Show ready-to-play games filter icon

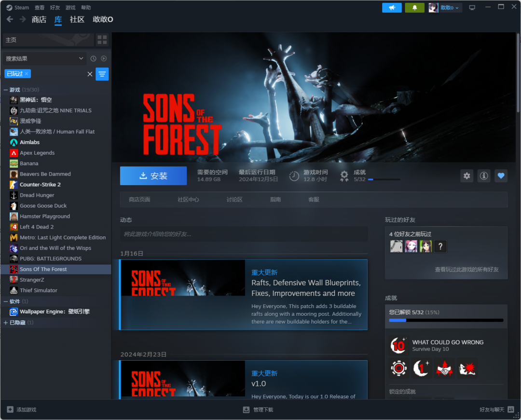coord(104,58)
